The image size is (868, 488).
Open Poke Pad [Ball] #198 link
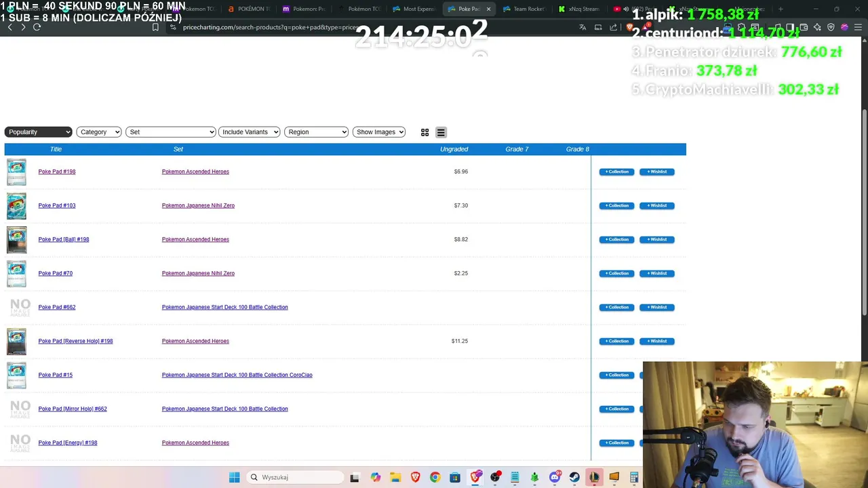coord(64,239)
